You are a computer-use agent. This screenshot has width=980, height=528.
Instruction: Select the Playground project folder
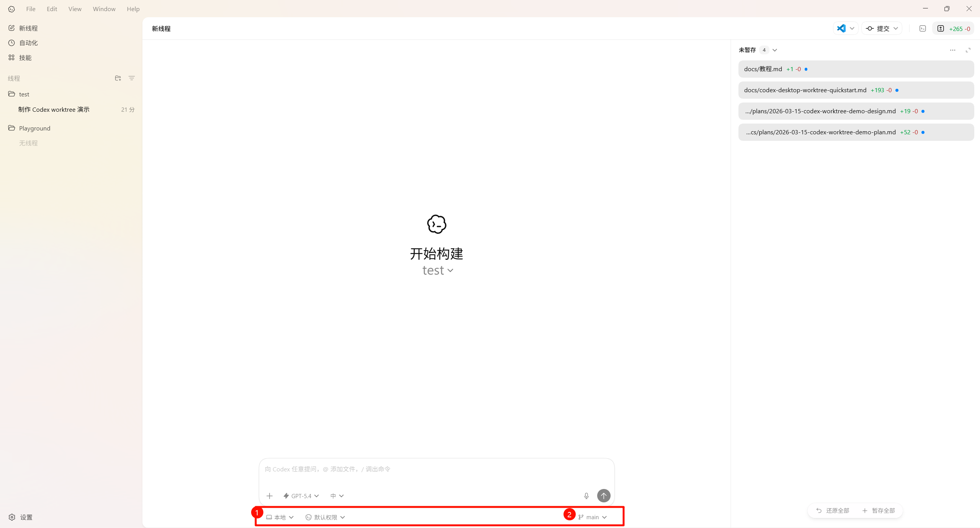pyautogui.click(x=71, y=128)
